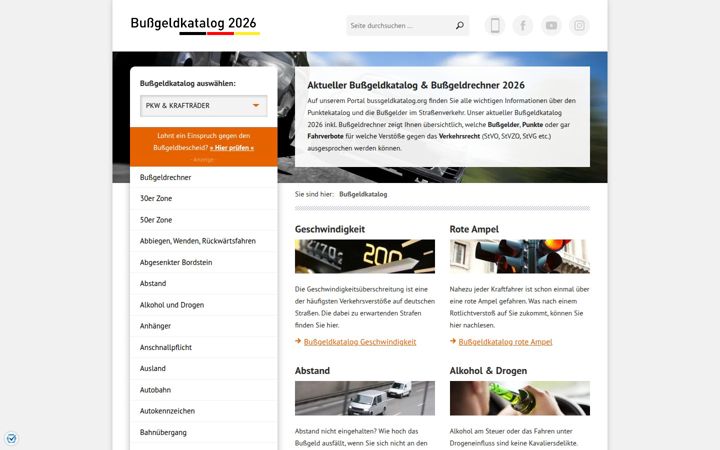This screenshot has width=720, height=450.
Task: Select Ausland in the sidebar
Action: [x=204, y=368]
